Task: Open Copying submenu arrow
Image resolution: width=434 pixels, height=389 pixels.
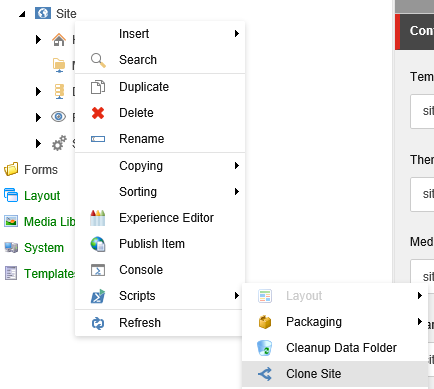Action: 237,165
